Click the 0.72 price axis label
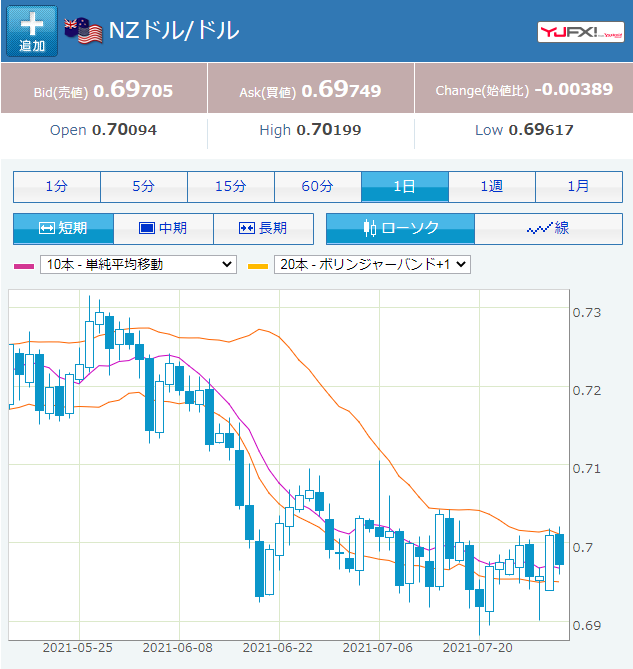 [587, 391]
